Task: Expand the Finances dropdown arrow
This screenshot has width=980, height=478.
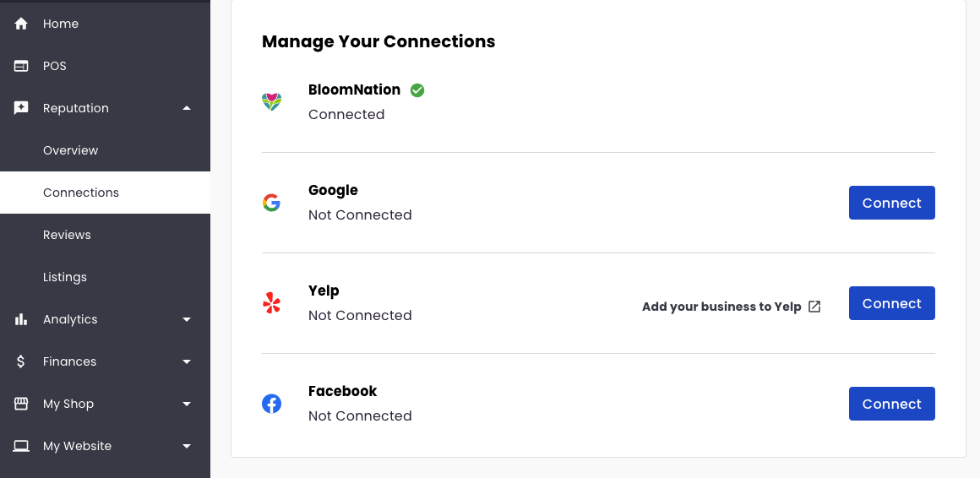Action: pos(186,361)
